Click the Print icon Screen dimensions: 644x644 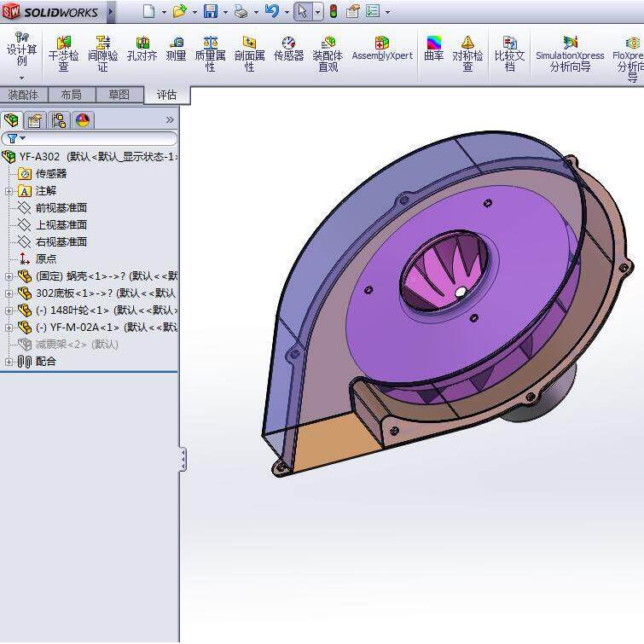tap(241, 12)
